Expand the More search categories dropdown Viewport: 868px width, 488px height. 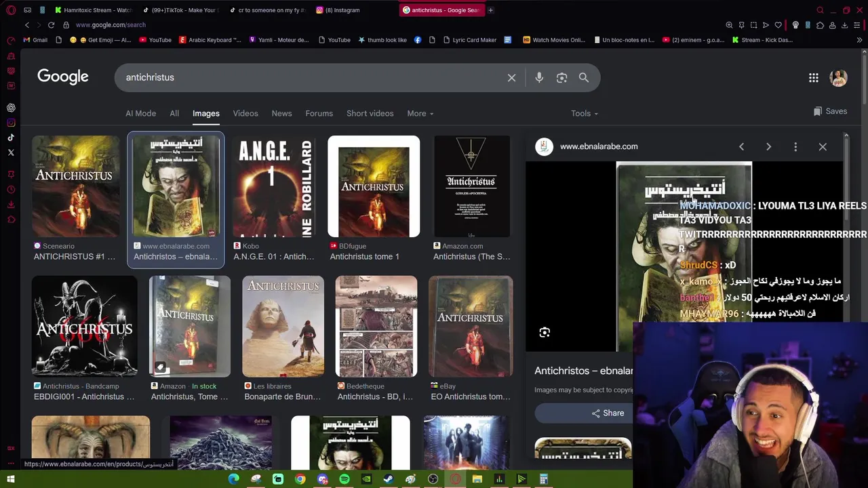(420, 113)
